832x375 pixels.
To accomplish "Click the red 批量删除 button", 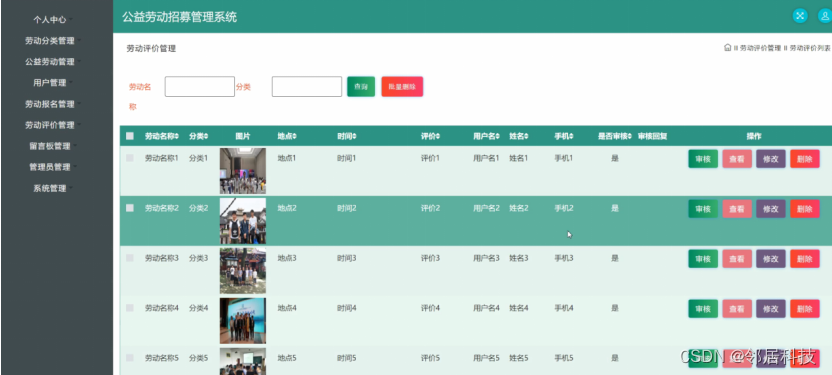I will pos(402,86).
